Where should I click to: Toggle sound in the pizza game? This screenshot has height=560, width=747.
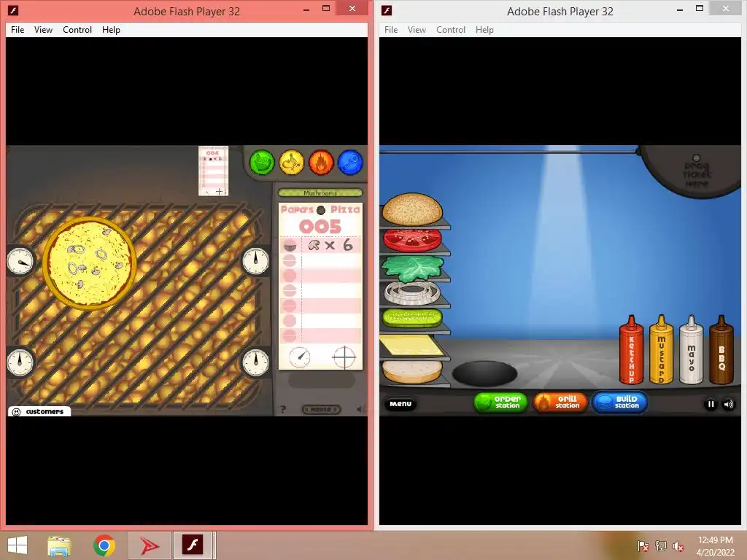361,409
